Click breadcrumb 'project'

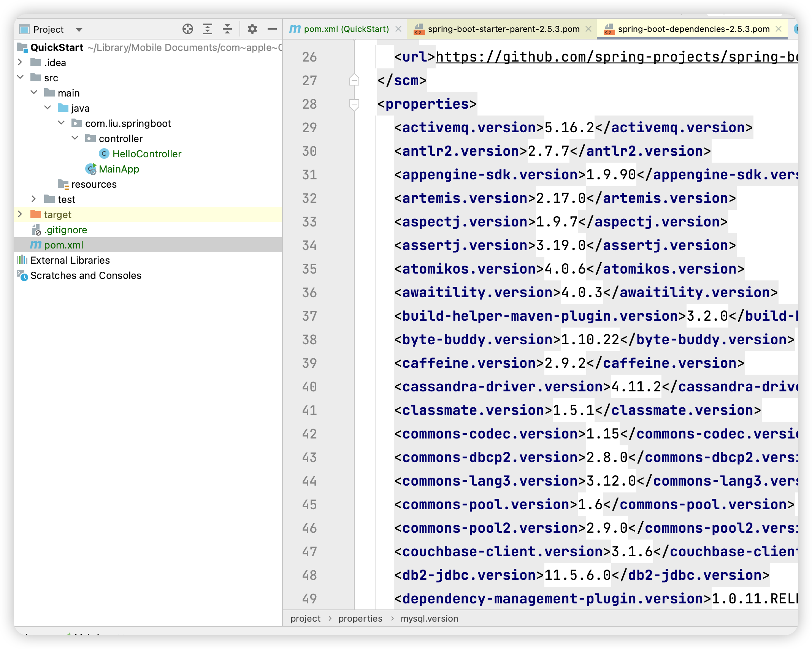tap(305, 619)
